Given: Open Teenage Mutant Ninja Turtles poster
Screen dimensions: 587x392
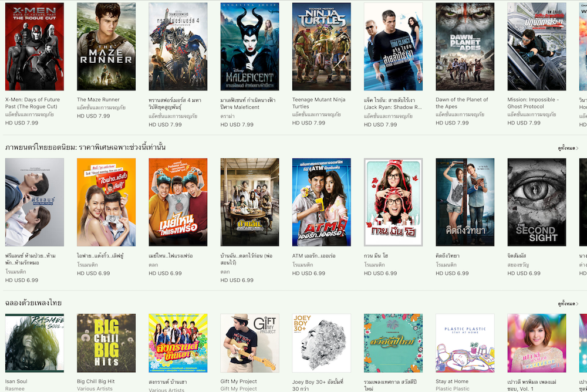Looking at the screenshot, I should [322, 46].
